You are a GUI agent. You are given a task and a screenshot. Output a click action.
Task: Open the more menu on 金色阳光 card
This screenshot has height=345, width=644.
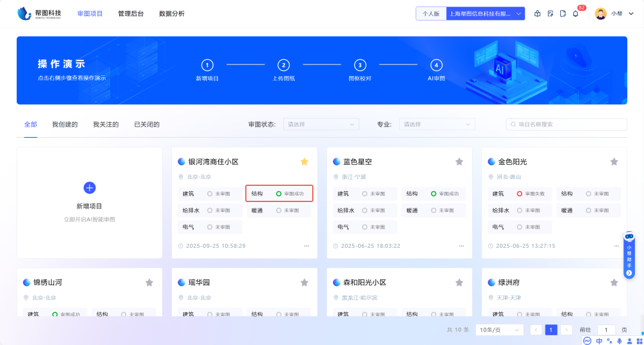click(x=616, y=246)
